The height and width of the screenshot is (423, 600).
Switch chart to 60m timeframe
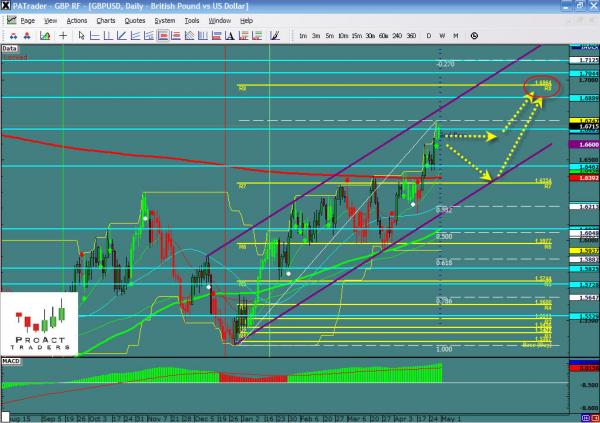(x=383, y=36)
